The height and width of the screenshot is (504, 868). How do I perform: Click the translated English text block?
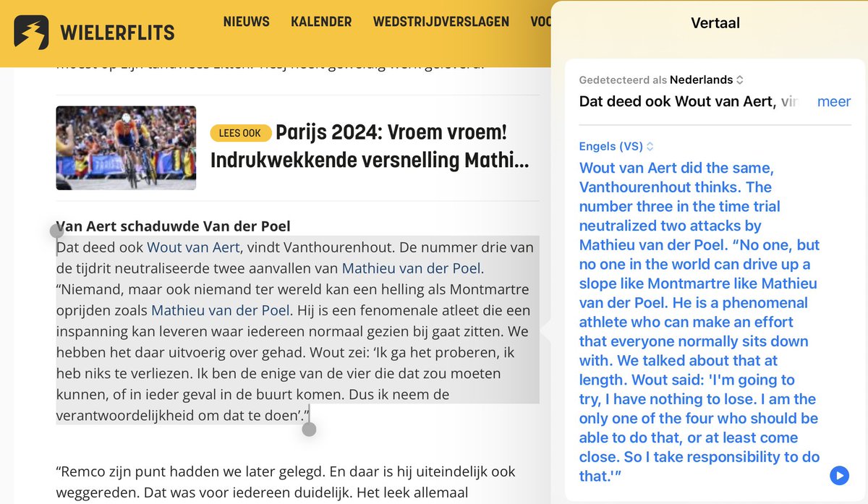pyautogui.click(x=700, y=322)
